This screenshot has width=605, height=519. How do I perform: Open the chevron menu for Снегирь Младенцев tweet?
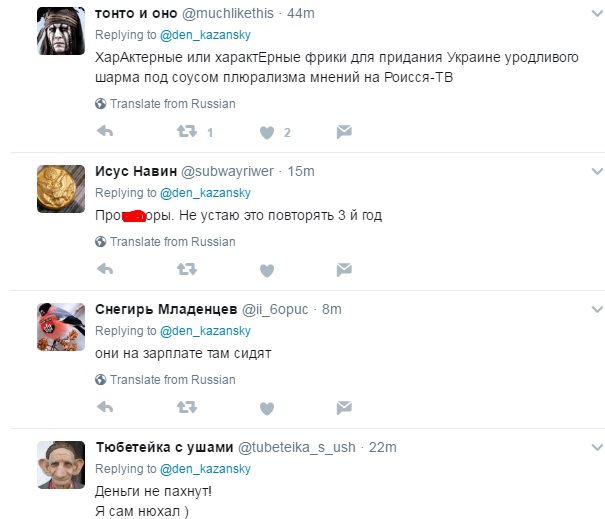tap(597, 309)
